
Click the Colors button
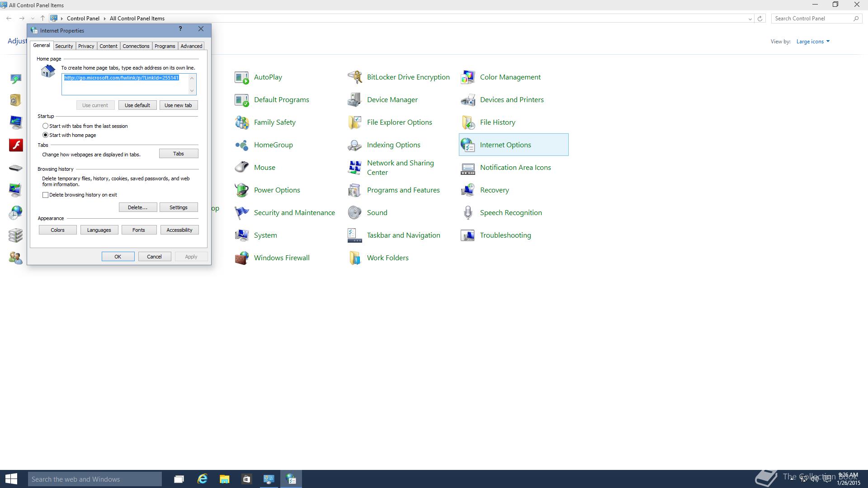click(57, 230)
